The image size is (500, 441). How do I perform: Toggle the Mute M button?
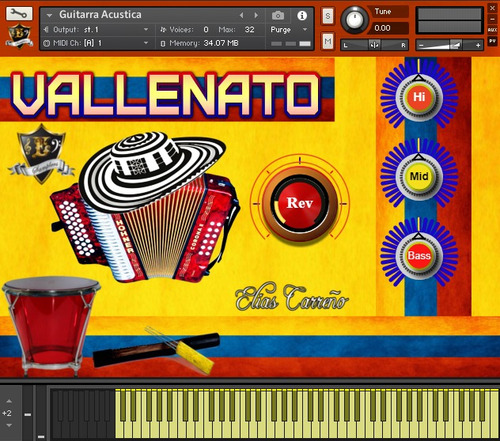tap(328, 42)
